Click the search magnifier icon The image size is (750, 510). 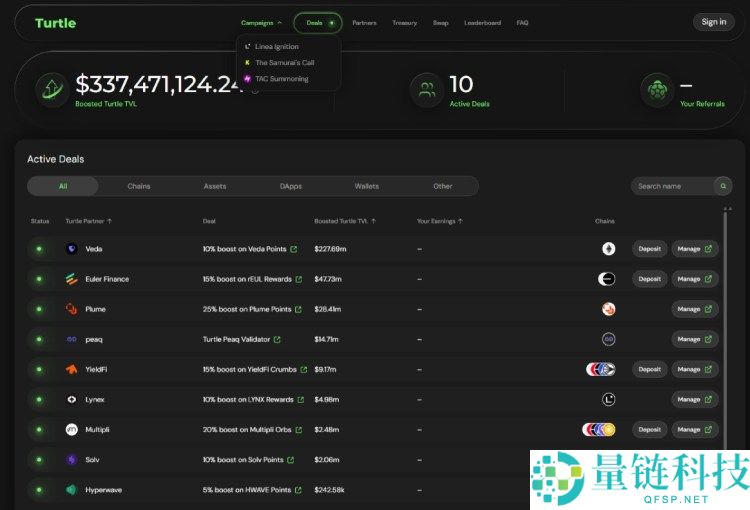[723, 186]
